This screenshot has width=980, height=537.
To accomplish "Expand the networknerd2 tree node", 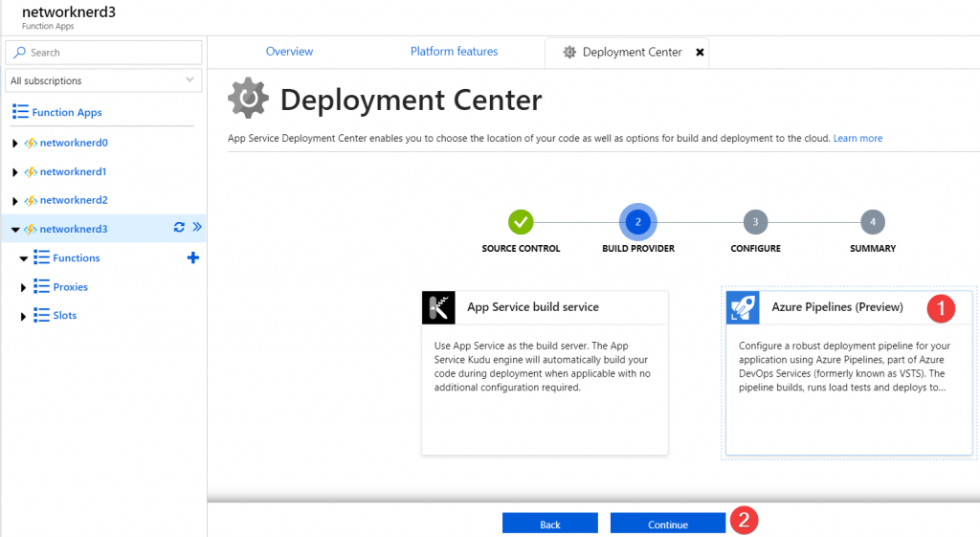I will click(15, 201).
